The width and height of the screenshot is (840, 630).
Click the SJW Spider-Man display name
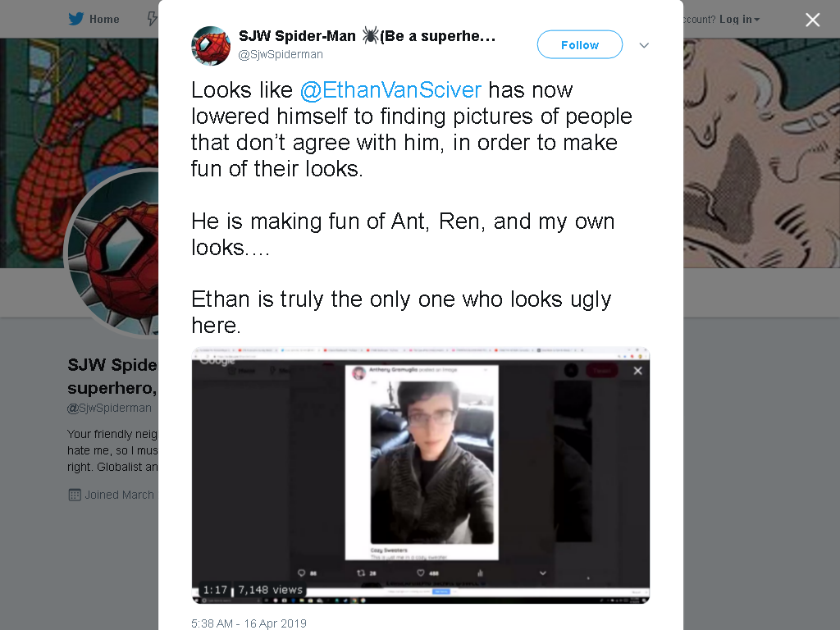coord(297,36)
